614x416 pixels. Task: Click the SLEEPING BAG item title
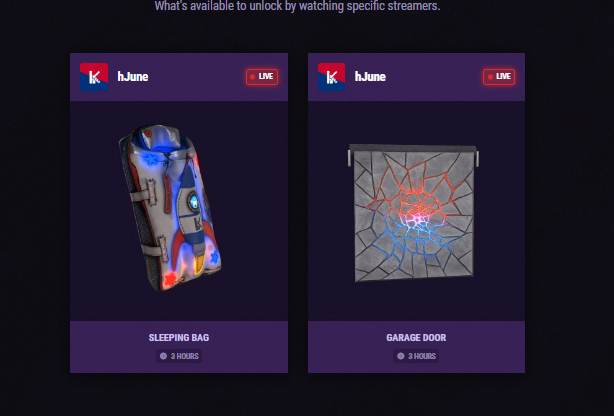179,338
